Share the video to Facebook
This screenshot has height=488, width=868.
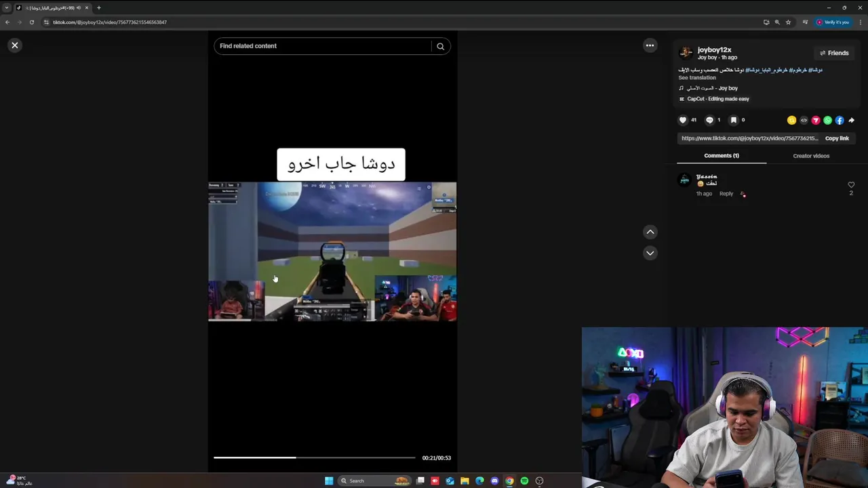[x=840, y=120]
